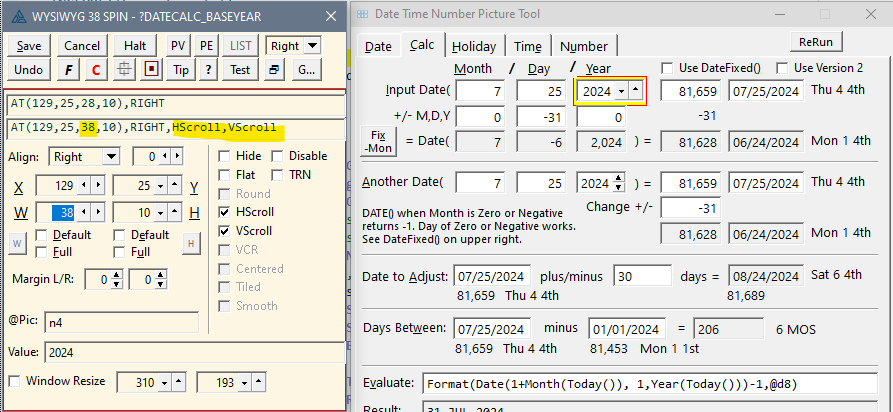
Task: Expand the Right dropdown in the toolbar
Action: click(312, 46)
